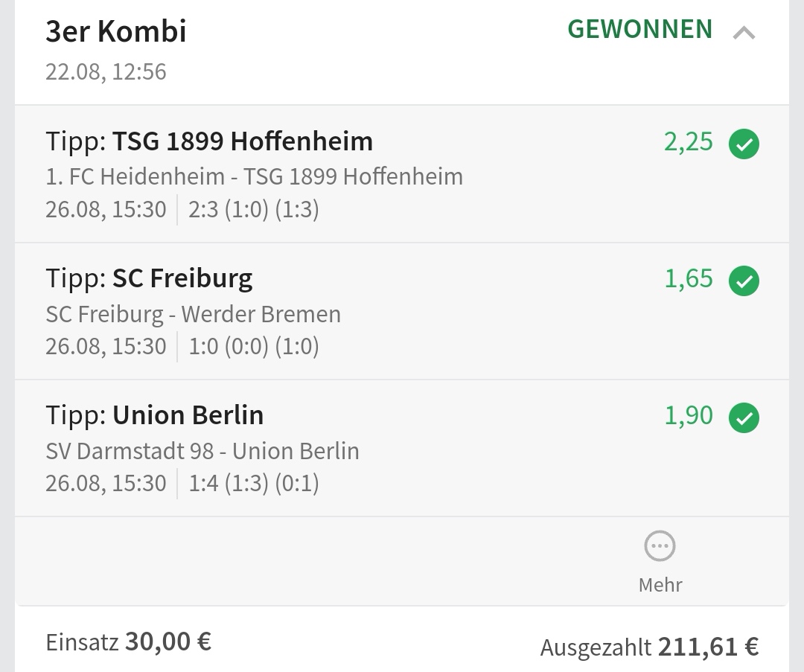
Task: Open the TSG 1899 Hoffenheim tip
Action: (x=209, y=141)
